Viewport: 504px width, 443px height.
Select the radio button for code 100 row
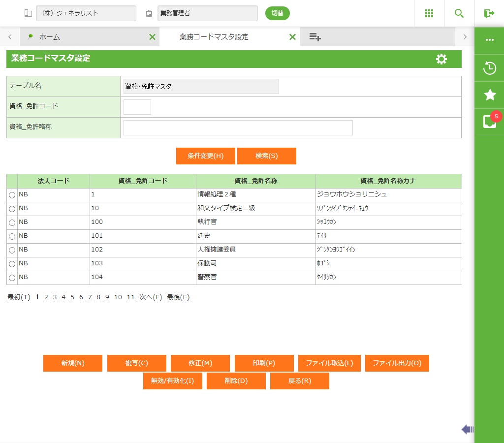pyautogui.click(x=12, y=223)
